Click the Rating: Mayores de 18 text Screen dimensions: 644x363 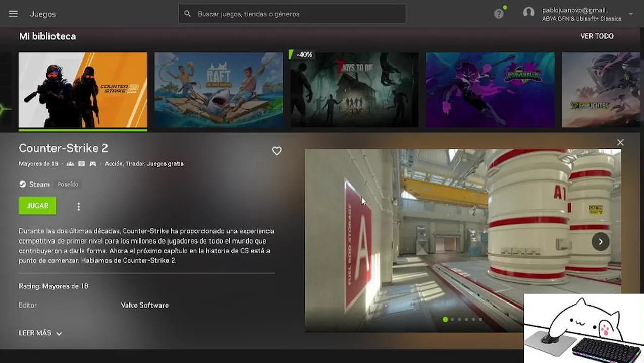(53, 286)
